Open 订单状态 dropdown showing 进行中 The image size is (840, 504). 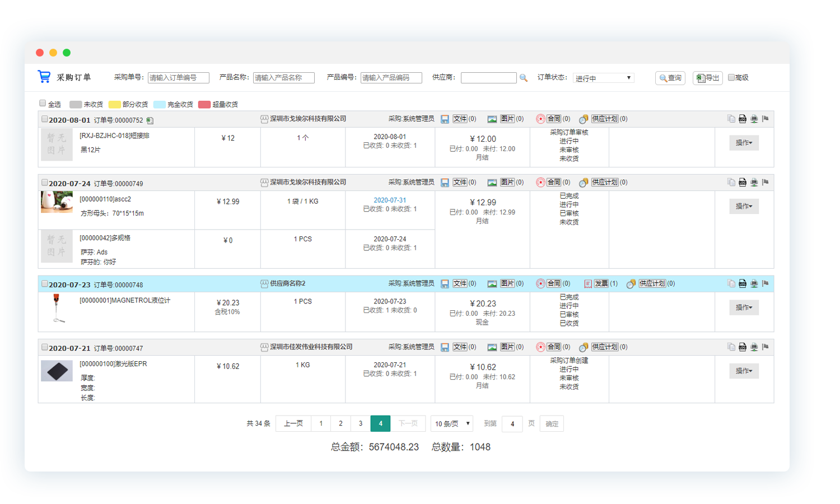point(603,78)
